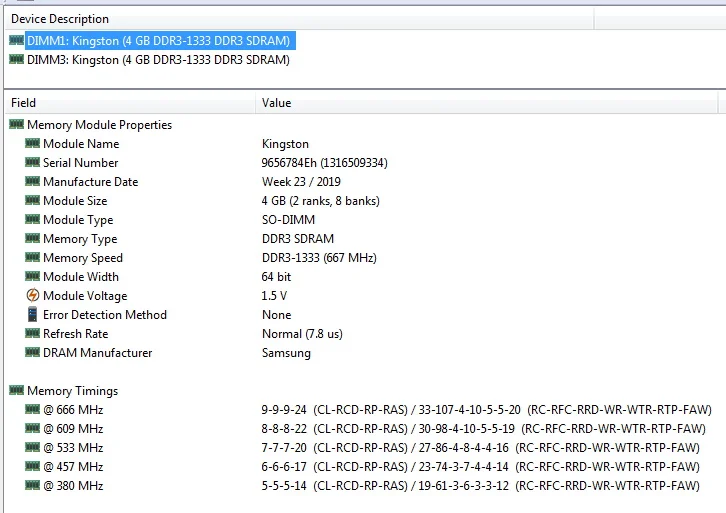Click the 1.5 V voltage value

point(275,296)
